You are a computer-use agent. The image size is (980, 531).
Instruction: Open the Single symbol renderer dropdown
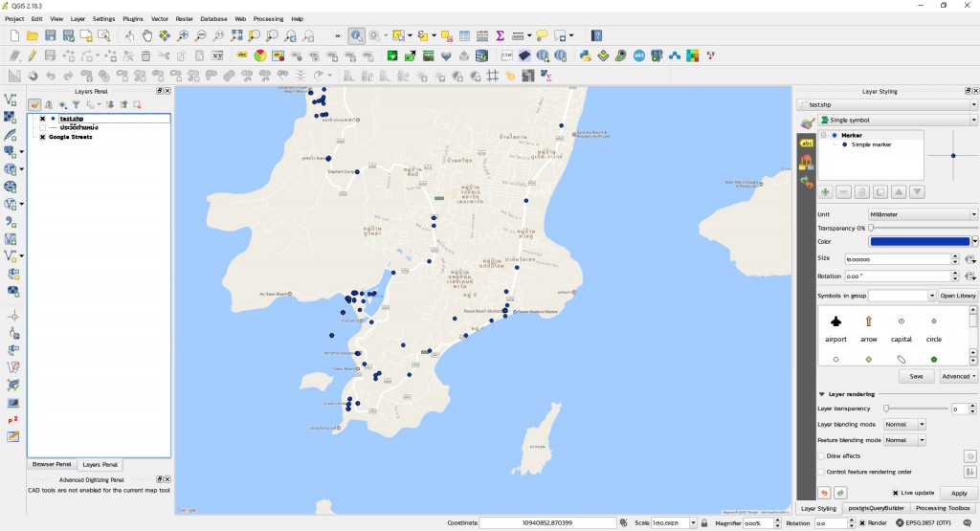(896, 120)
